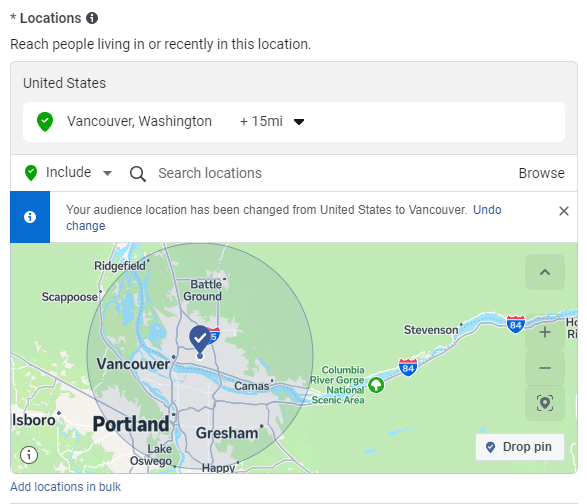Image resolution: width=587 pixels, height=504 pixels.
Task: Collapse the map with the chevron up button
Action: click(545, 272)
